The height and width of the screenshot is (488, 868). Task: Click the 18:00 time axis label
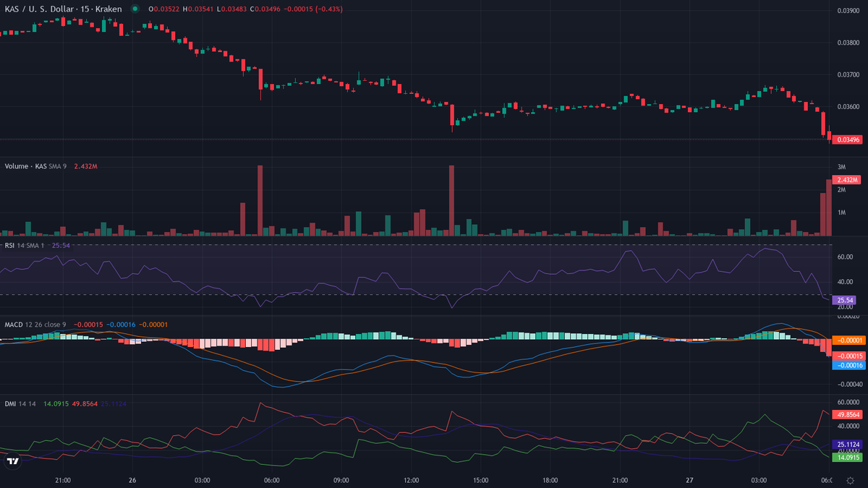(550, 480)
